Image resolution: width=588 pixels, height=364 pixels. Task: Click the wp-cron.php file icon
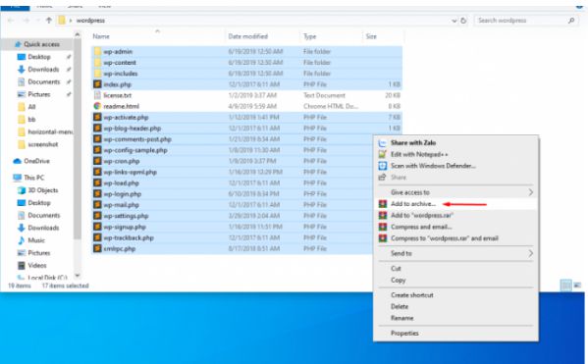tap(97, 161)
